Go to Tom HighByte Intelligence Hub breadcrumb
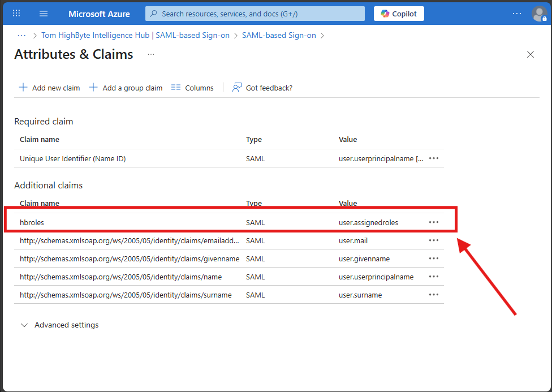The width and height of the screenshot is (552, 392). coord(135,35)
